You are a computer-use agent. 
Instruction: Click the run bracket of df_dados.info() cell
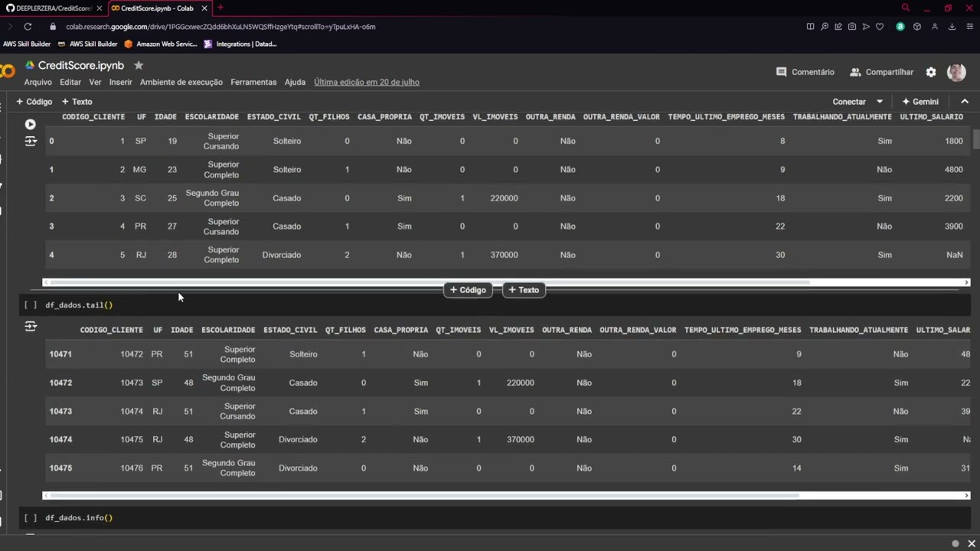pos(30,517)
